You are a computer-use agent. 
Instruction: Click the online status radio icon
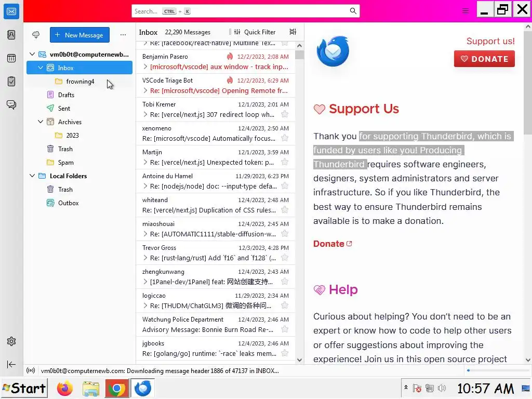pos(31,370)
